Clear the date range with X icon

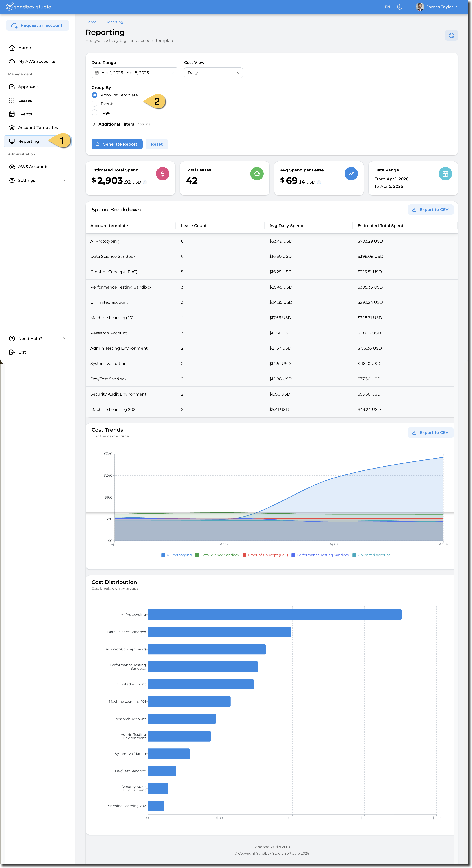coord(173,73)
